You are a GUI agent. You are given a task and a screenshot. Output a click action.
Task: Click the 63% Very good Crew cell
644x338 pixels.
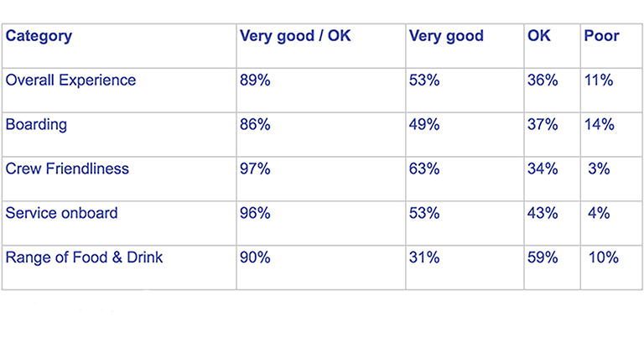click(424, 169)
